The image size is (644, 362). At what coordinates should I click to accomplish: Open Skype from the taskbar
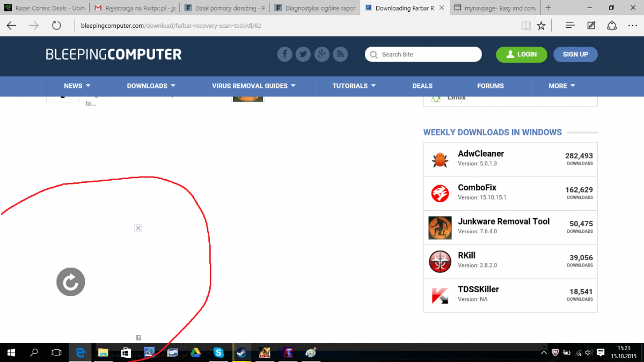coord(218,352)
